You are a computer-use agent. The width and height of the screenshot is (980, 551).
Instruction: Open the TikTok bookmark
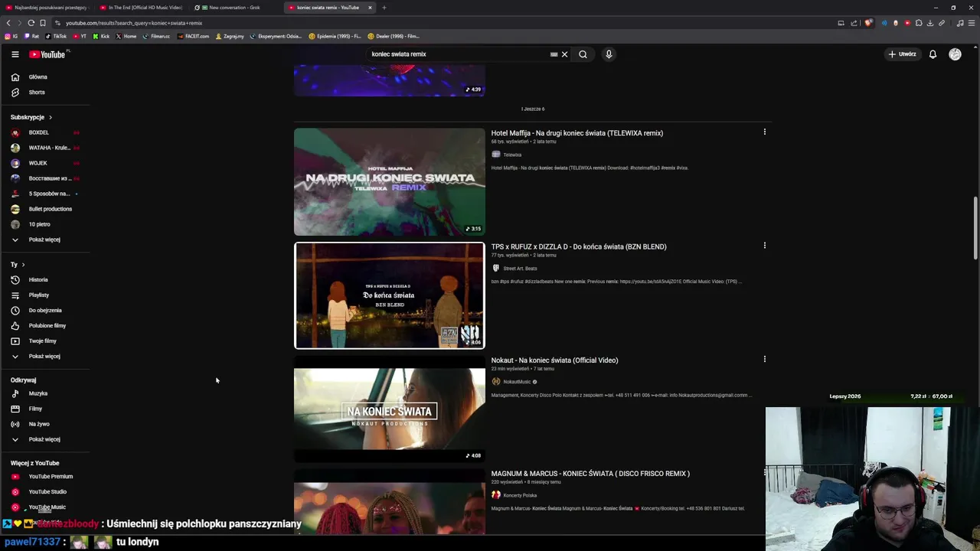click(57, 36)
